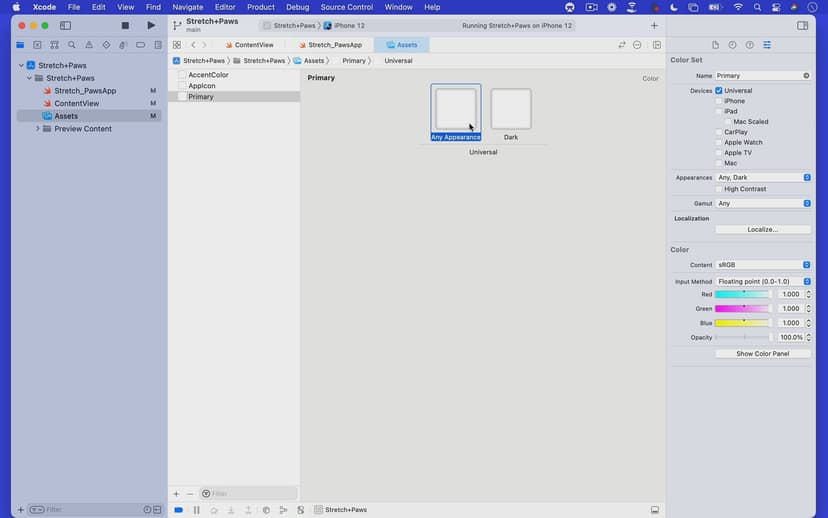The width and height of the screenshot is (828, 518).
Task: Show the Attributes inspector tab icon
Action: 767,45
